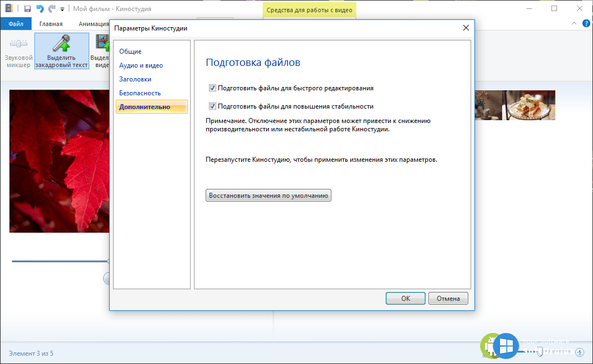Click the Movie Maker app icon in title bar
Viewport: 593px width, 364px height.
point(8,8)
